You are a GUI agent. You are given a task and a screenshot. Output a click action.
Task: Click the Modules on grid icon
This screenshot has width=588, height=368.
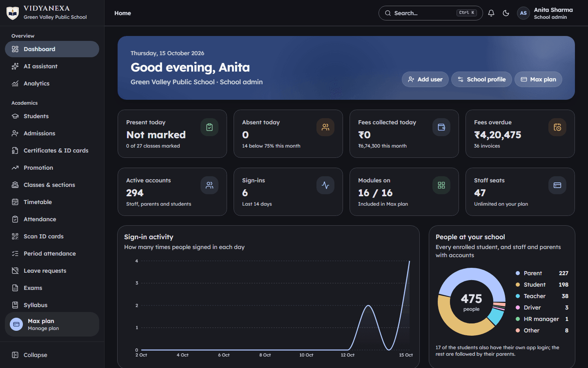tap(441, 185)
